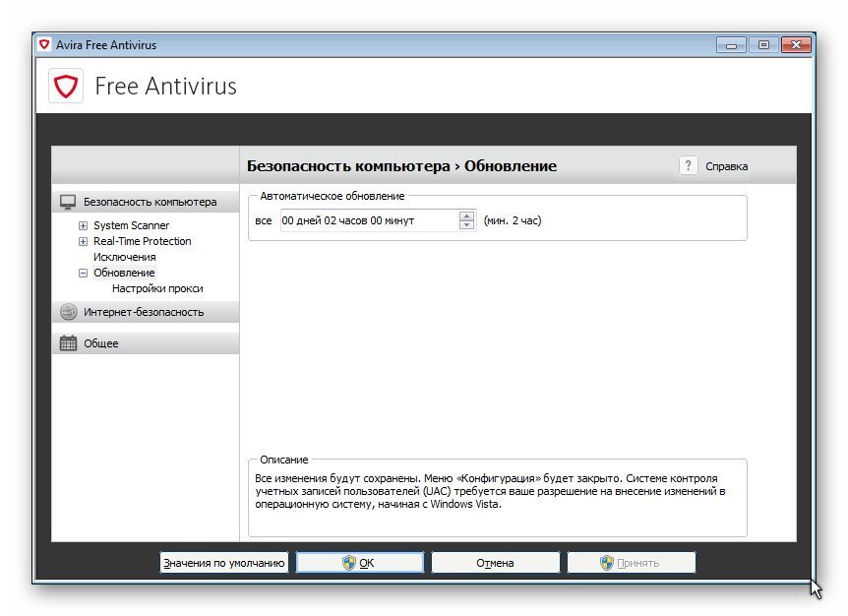
Task: Click the 'Автоматическое обновление' group label
Action: (x=333, y=197)
